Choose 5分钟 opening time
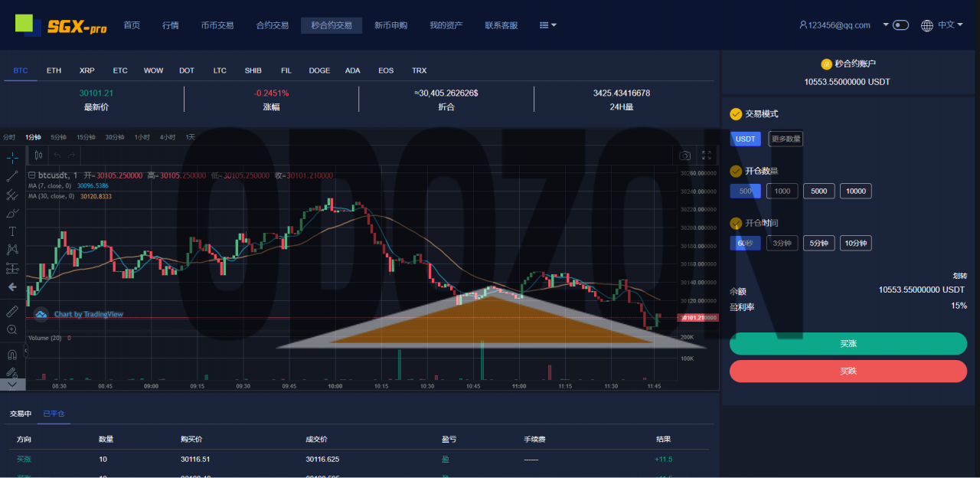Screen dimensions: 980x478 click(819, 243)
